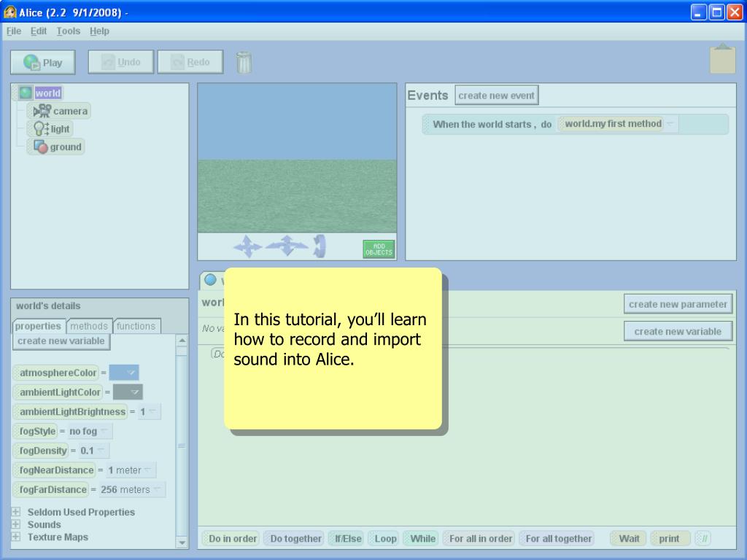Open fogFarDistance 256 meters dropdown
This screenshot has height=560, width=747.
132,489
